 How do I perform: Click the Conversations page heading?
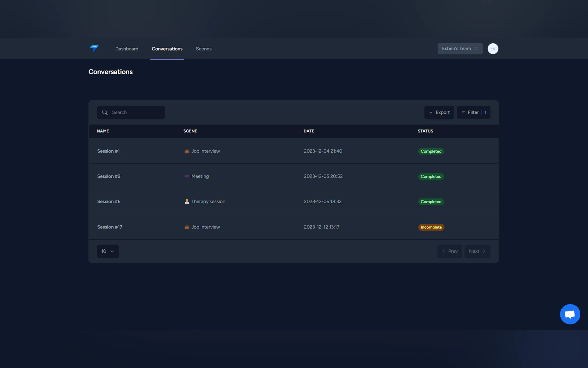tap(110, 72)
